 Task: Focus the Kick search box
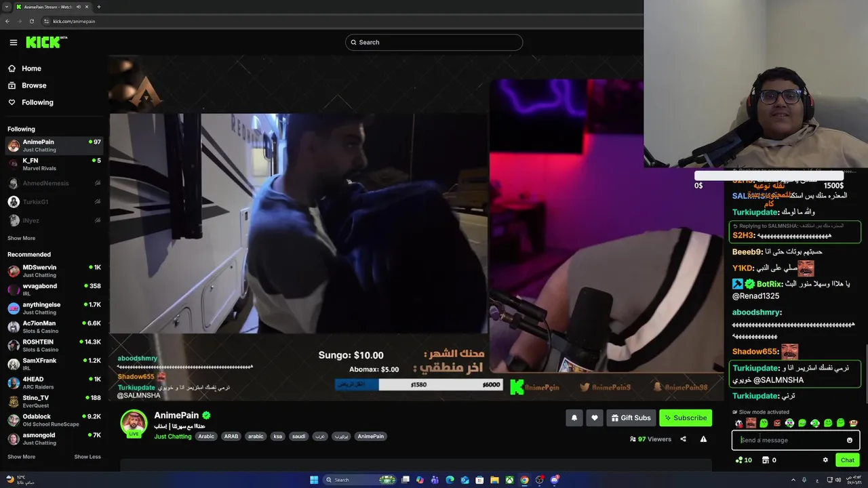tap(434, 42)
